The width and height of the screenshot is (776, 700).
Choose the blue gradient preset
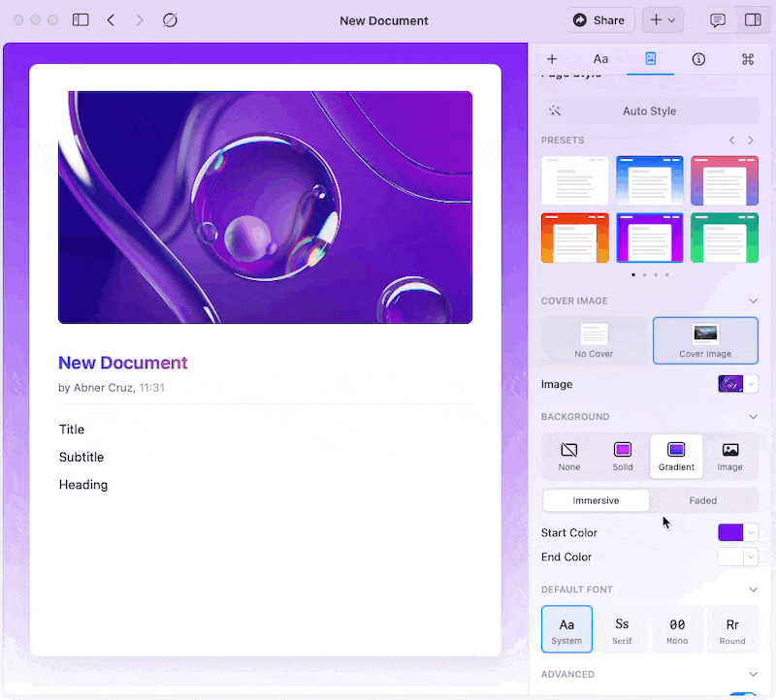pos(649,180)
